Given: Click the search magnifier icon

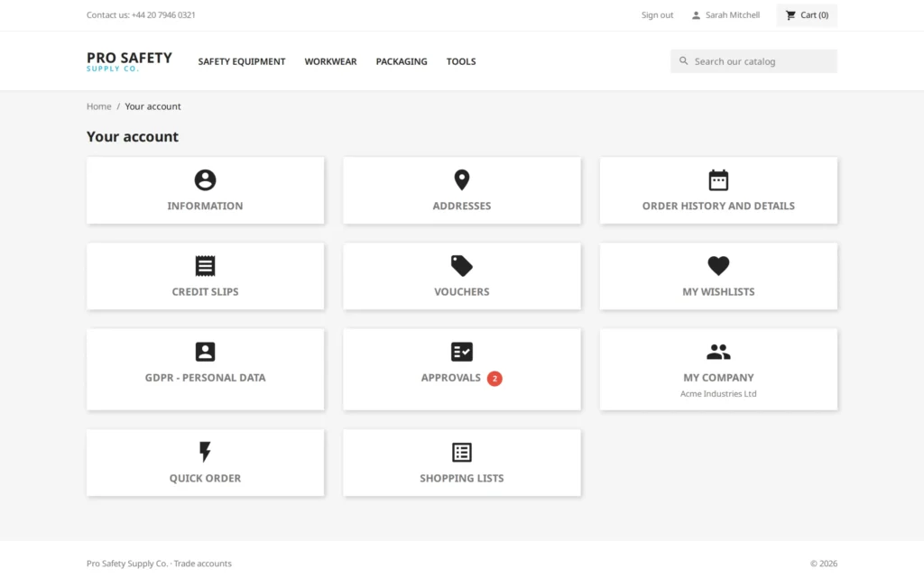Looking at the screenshot, I should coord(684,60).
